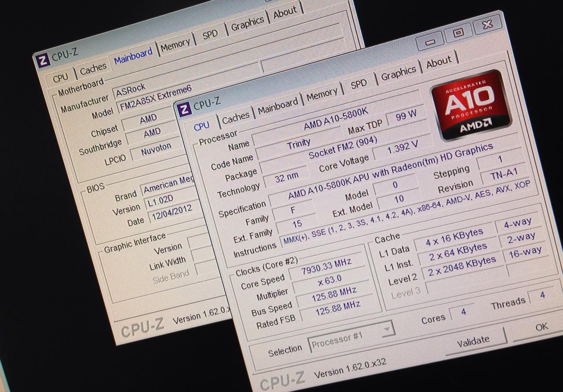Click the 16-way associativity value
563x392 pixels.
pos(525,252)
